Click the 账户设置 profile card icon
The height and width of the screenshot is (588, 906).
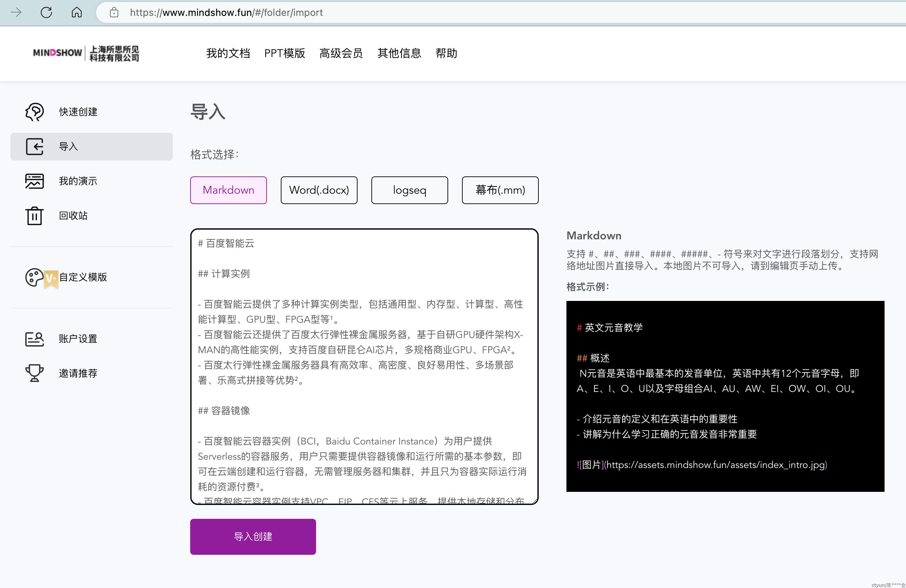pyautogui.click(x=34, y=339)
